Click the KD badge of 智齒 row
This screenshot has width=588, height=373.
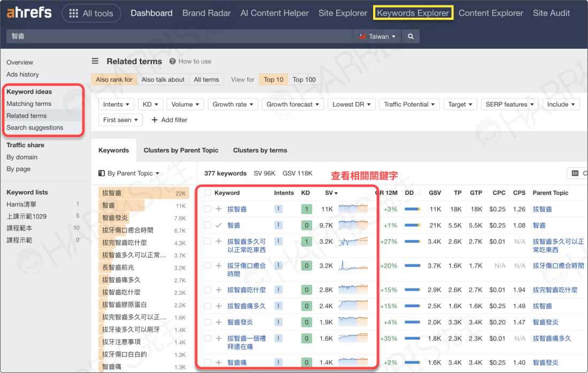306,225
